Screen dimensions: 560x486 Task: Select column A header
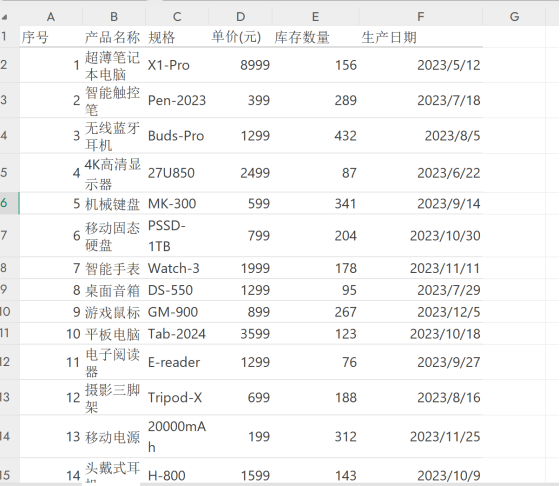[x=51, y=17]
